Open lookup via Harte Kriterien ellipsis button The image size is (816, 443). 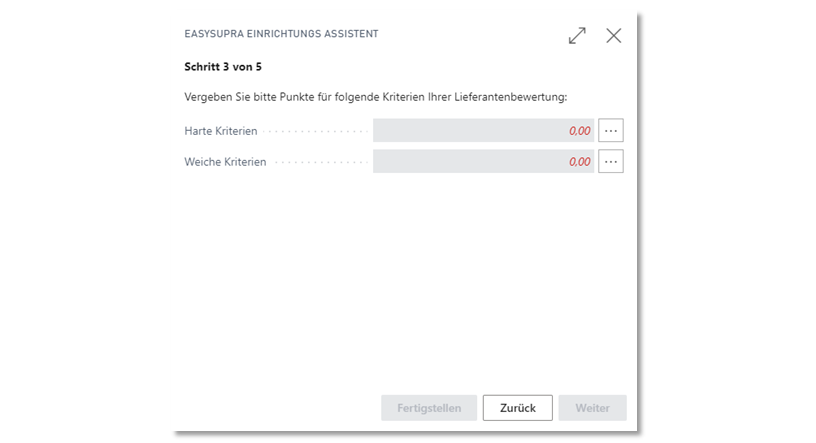click(x=610, y=130)
